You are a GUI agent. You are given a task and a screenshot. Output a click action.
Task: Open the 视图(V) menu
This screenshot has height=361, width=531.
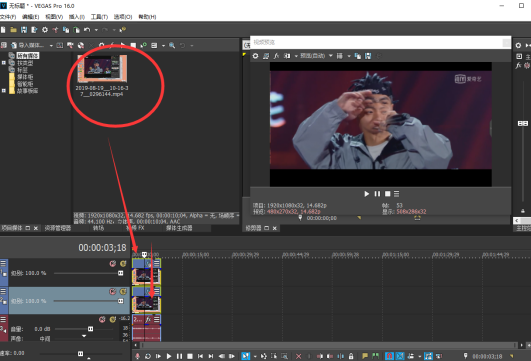coord(54,17)
